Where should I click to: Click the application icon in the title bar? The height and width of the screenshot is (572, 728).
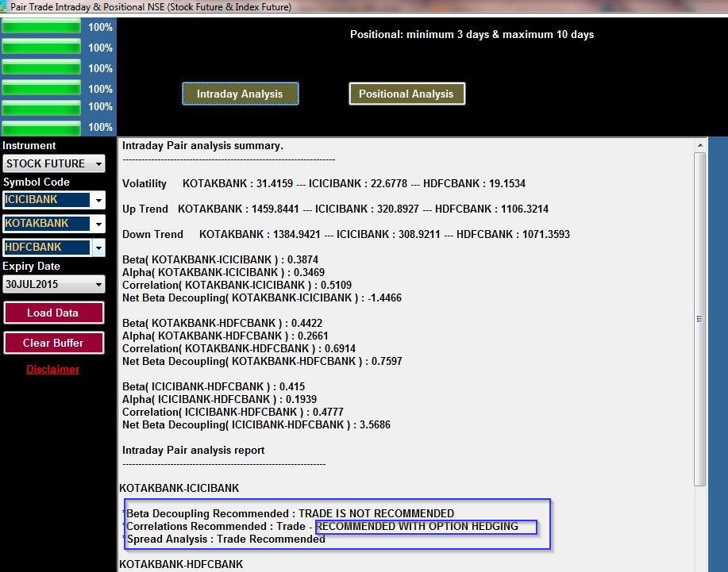6,6
